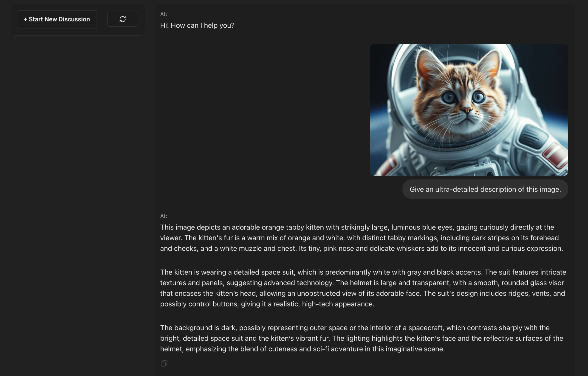Click the refresh arrows icon button
This screenshot has height=376, width=588.
tap(122, 19)
